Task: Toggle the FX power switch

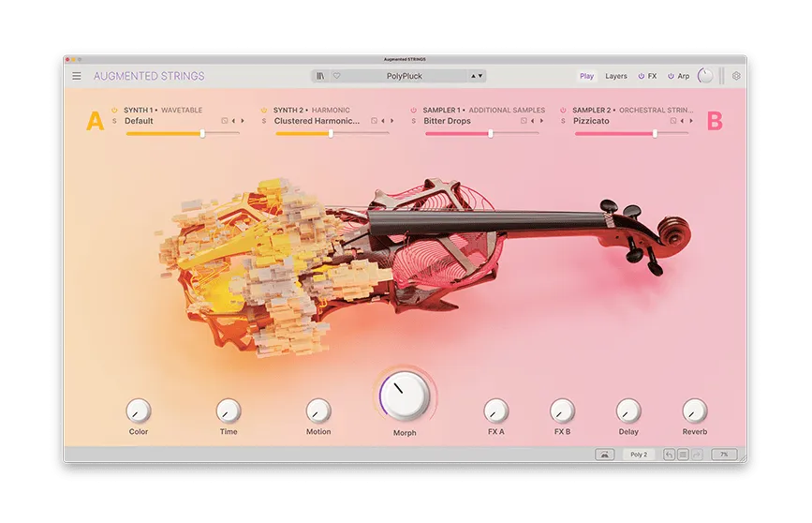Action: click(x=642, y=76)
